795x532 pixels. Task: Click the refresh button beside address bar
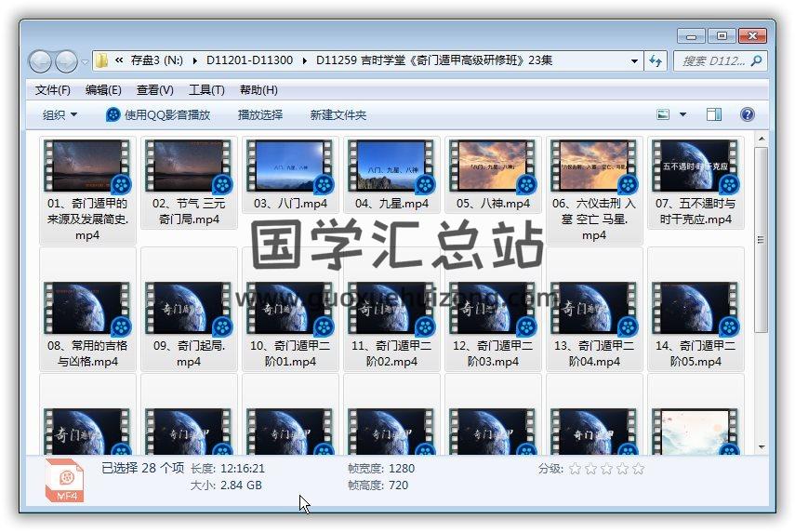[656, 61]
